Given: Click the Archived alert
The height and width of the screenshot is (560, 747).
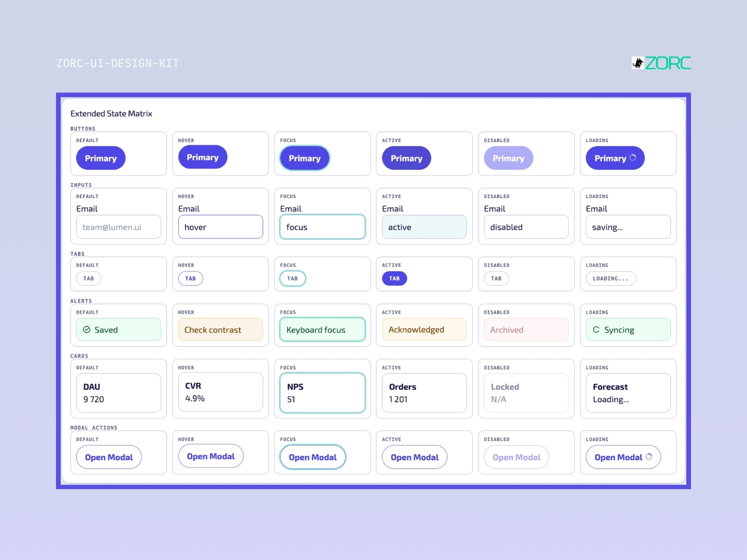Looking at the screenshot, I should click(526, 329).
